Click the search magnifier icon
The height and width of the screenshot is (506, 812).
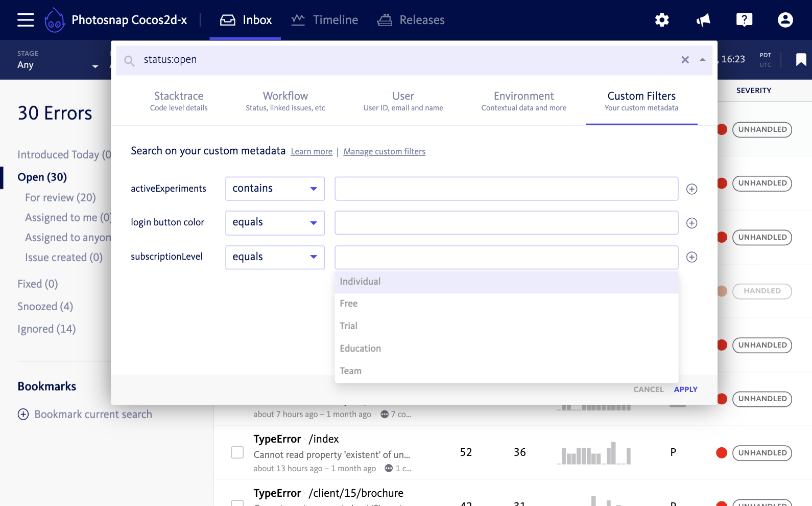pyautogui.click(x=129, y=61)
